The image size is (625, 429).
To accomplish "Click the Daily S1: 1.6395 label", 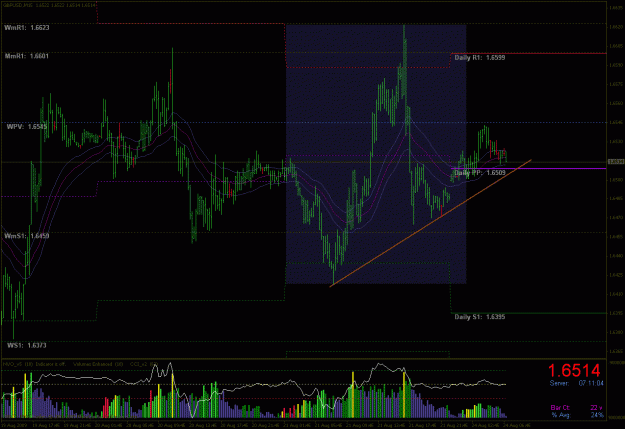I will pos(480,317).
